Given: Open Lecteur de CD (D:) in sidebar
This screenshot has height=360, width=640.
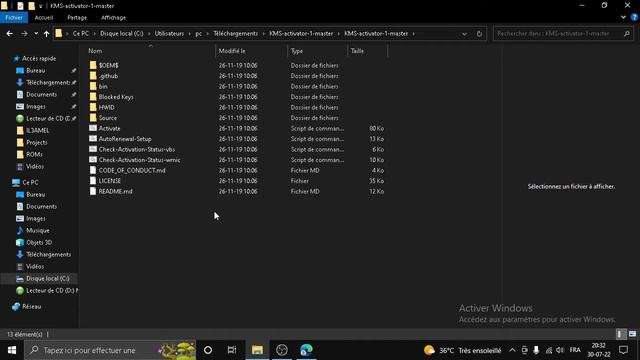Looking at the screenshot, I should click(51, 291).
